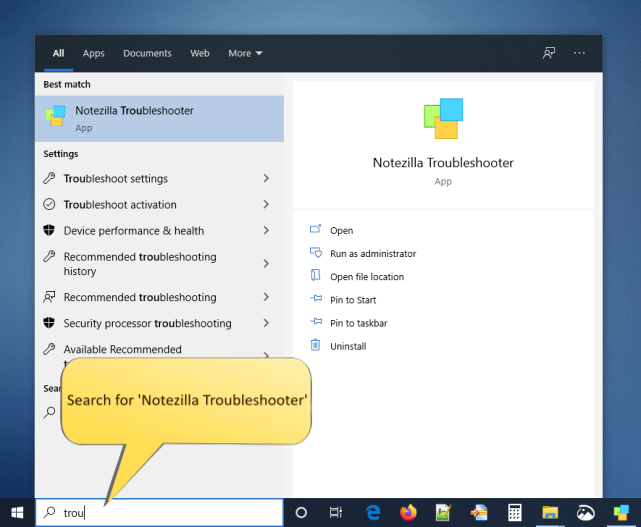The image size is (641, 527).
Task: Click the Pin to taskbar pin icon
Action: point(316,322)
